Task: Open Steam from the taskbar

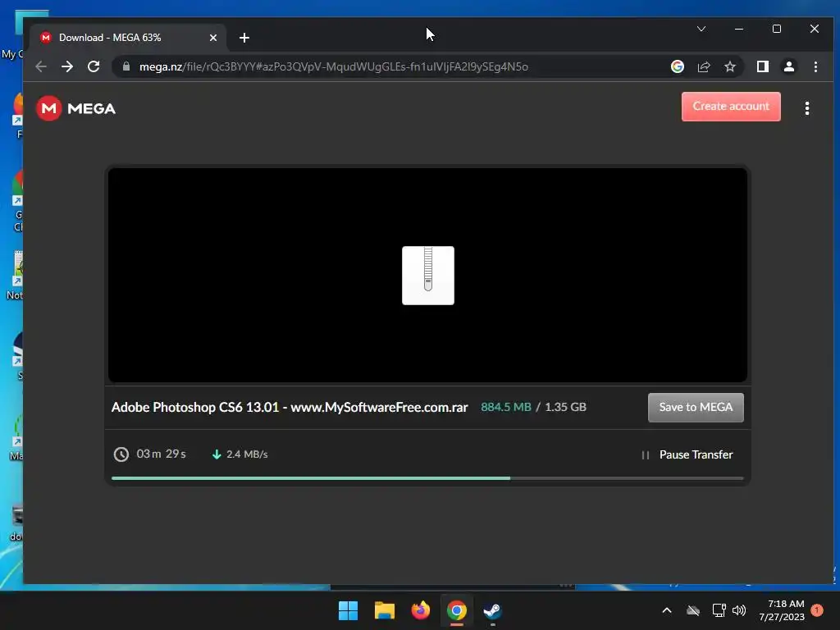Action: [x=492, y=610]
